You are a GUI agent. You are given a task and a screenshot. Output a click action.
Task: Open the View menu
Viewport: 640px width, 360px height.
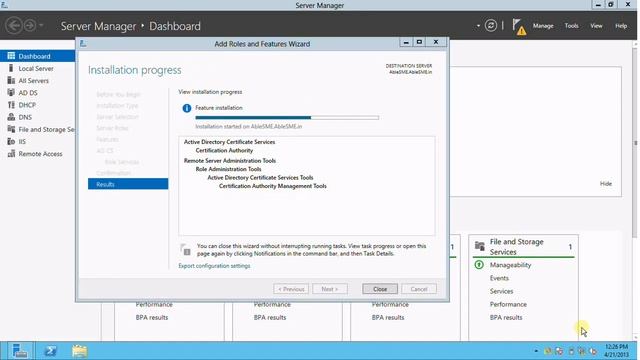[596, 26]
